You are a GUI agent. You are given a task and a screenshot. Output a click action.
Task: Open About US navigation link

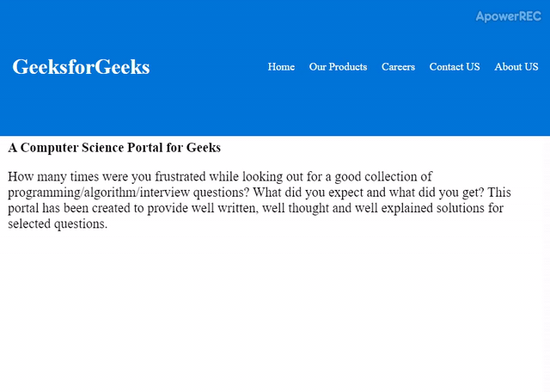coord(516,67)
